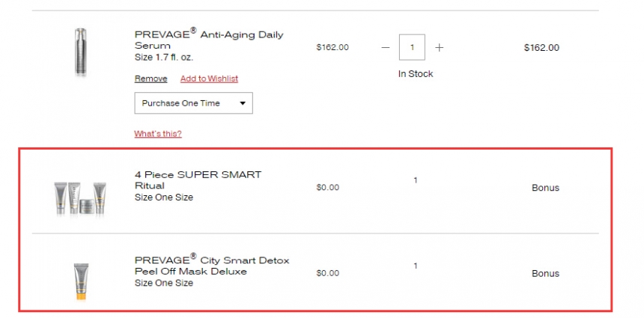Image resolution: width=644 pixels, height=318 pixels.
Task: Select the serum line total $162.00
Action: click(541, 48)
